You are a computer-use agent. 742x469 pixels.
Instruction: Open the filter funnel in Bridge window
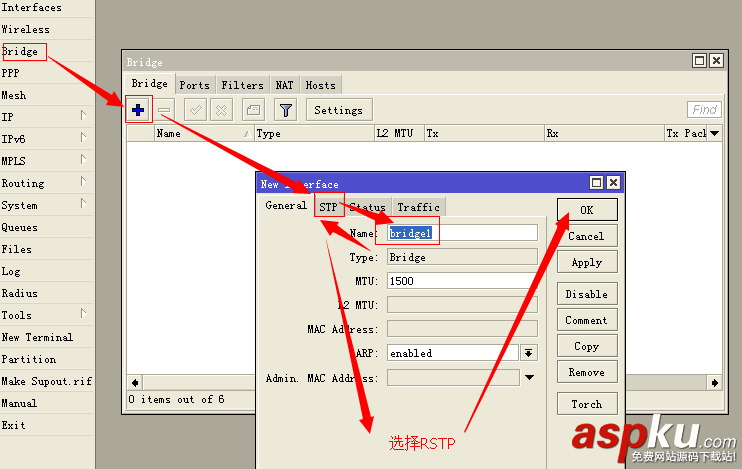[285, 110]
